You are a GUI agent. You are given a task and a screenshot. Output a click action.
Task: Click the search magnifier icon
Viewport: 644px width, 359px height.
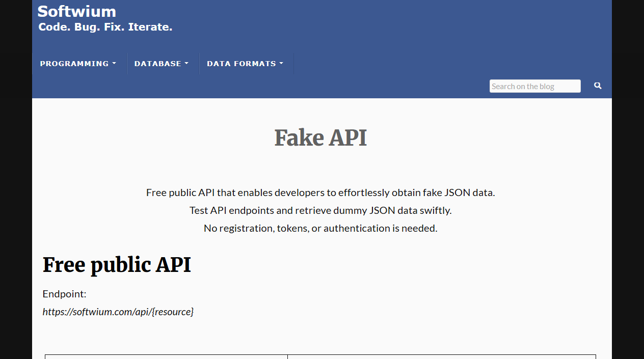pos(597,86)
